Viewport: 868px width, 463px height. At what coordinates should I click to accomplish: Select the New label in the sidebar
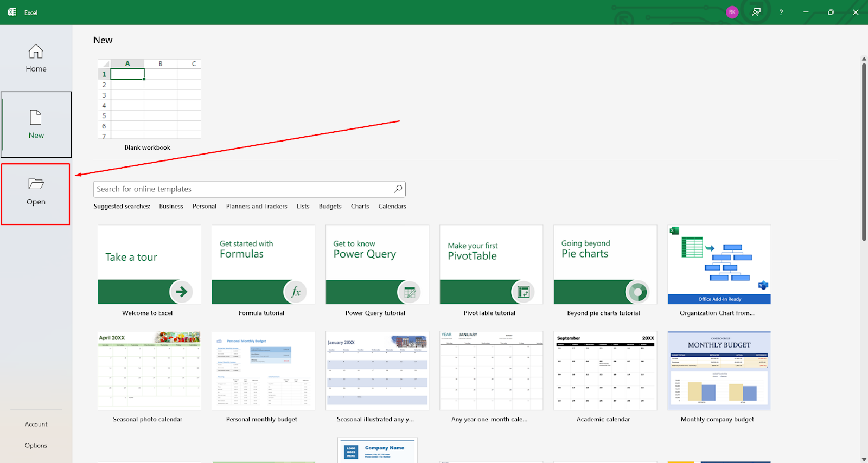coord(36,136)
